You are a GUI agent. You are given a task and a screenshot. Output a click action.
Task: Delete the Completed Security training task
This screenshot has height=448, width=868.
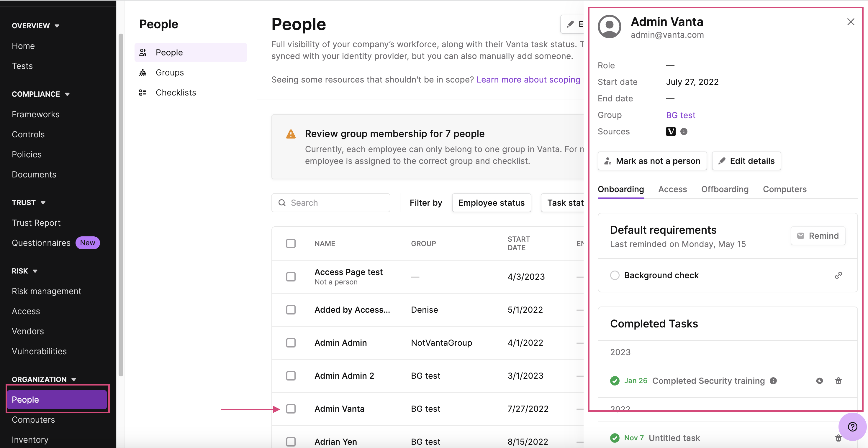838,381
